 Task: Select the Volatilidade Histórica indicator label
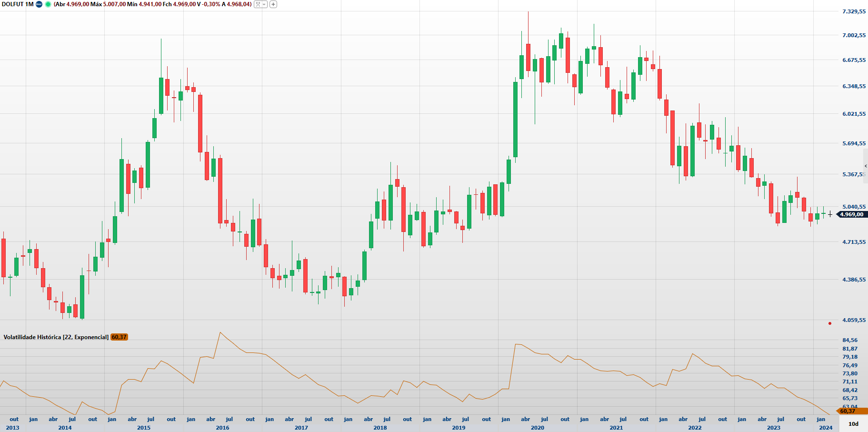(x=56, y=337)
